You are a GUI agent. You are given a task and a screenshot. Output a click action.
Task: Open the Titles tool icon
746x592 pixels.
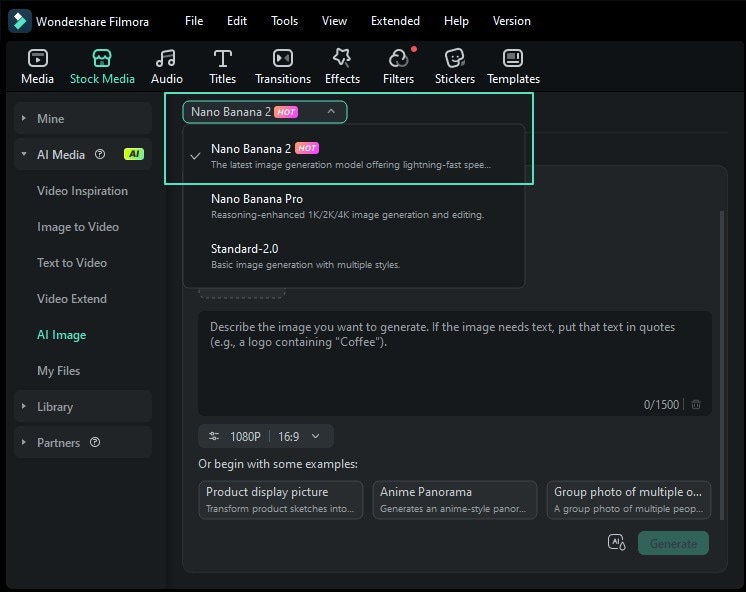[222, 58]
